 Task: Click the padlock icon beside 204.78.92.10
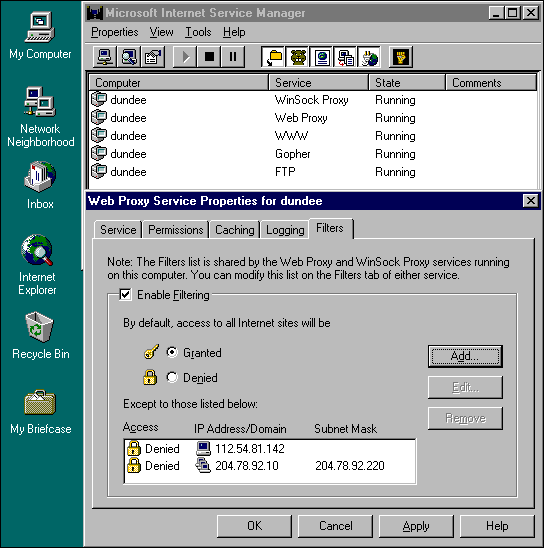[x=134, y=466]
